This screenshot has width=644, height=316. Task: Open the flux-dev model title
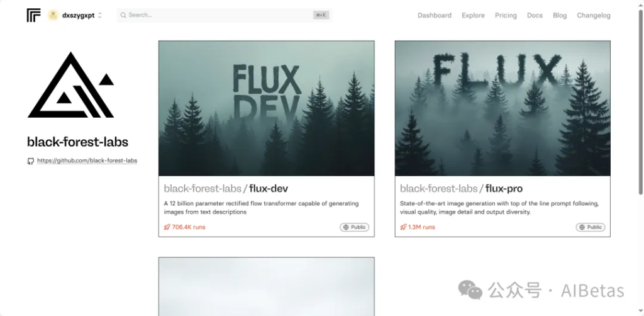point(269,188)
